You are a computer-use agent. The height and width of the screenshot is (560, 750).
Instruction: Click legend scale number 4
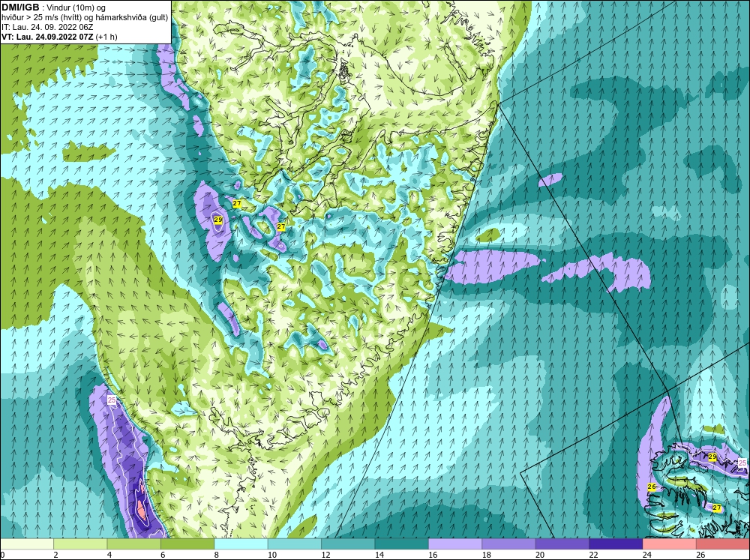point(109,555)
